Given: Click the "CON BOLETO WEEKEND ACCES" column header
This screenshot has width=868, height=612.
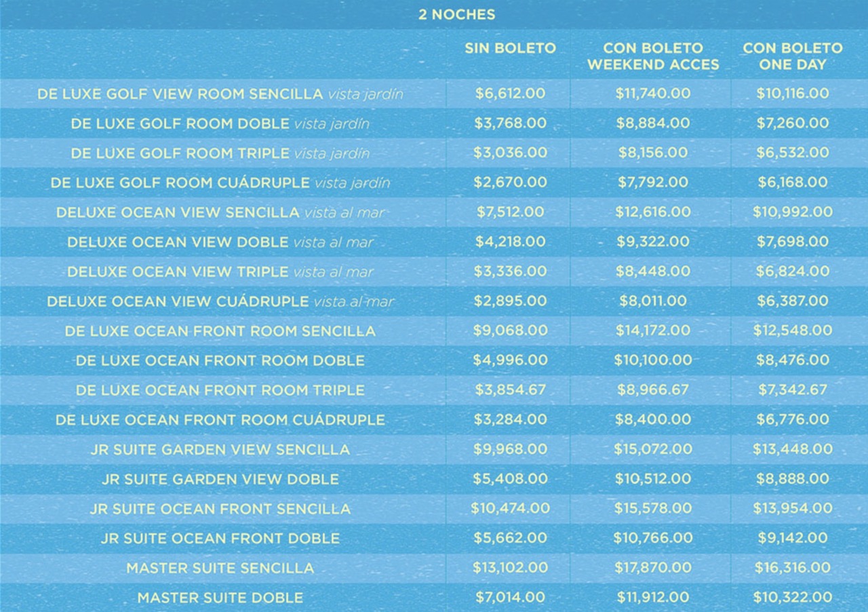Looking at the screenshot, I should pyautogui.click(x=652, y=56).
